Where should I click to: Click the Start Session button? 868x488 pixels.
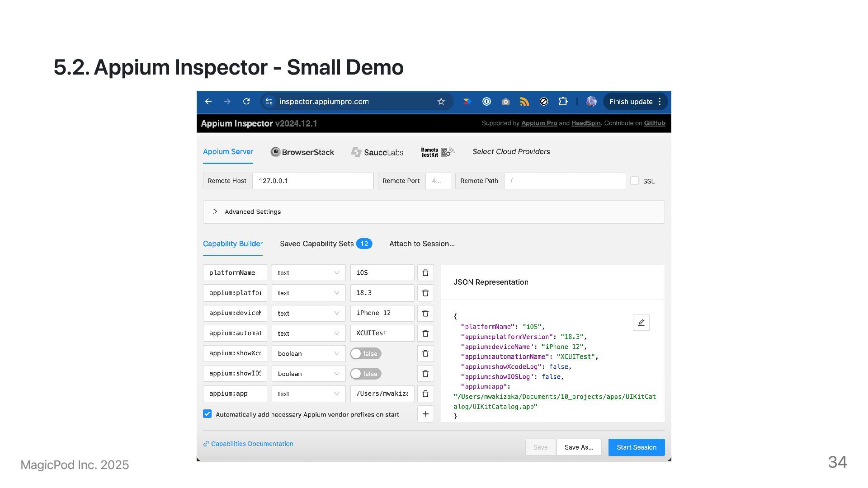[x=636, y=447]
